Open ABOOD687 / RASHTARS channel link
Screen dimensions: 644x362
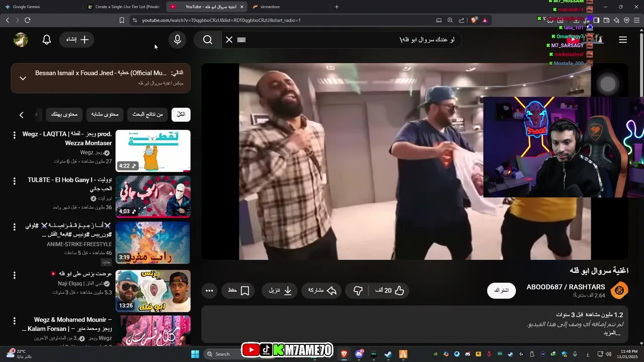tap(566, 287)
